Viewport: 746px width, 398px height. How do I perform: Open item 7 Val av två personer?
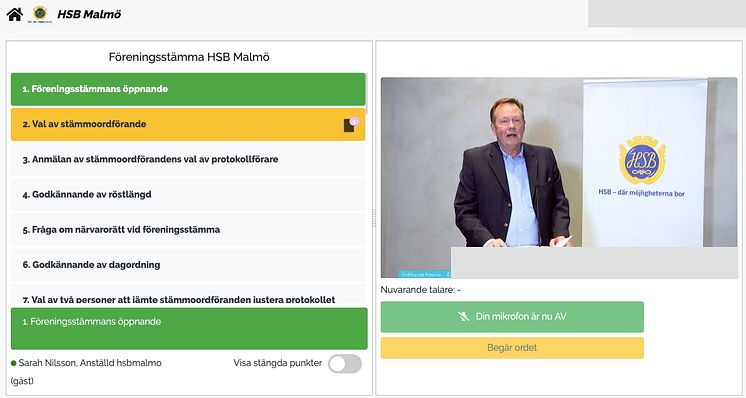coord(188,295)
